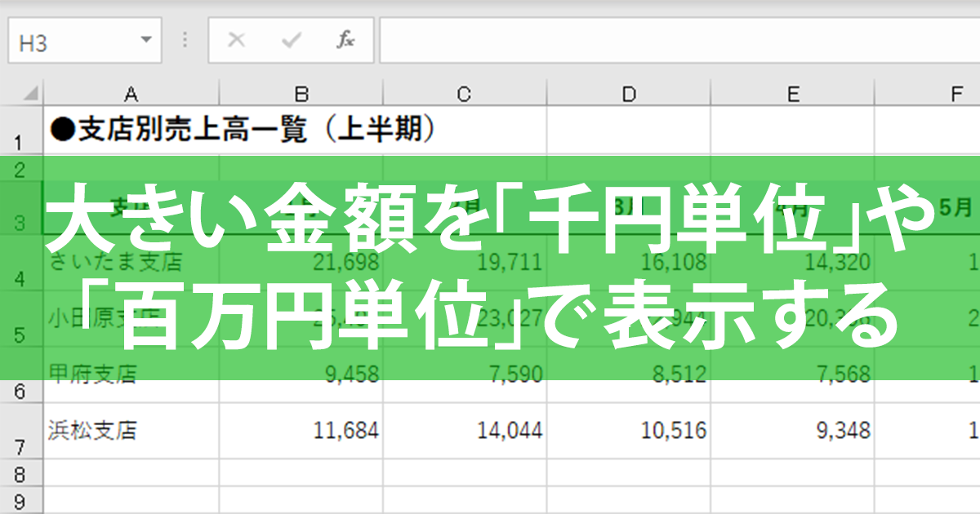Select column header C
Image resolution: width=980 pixels, height=514 pixels.
tap(465, 94)
